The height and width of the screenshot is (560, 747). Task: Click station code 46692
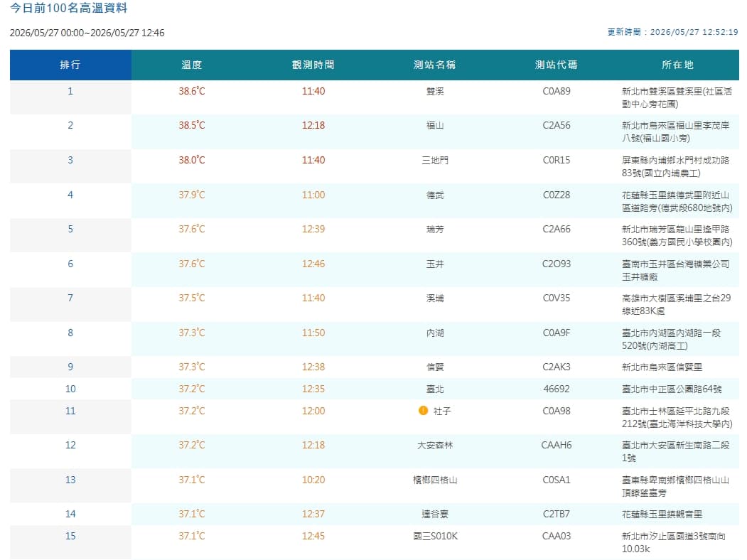point(557,389)
